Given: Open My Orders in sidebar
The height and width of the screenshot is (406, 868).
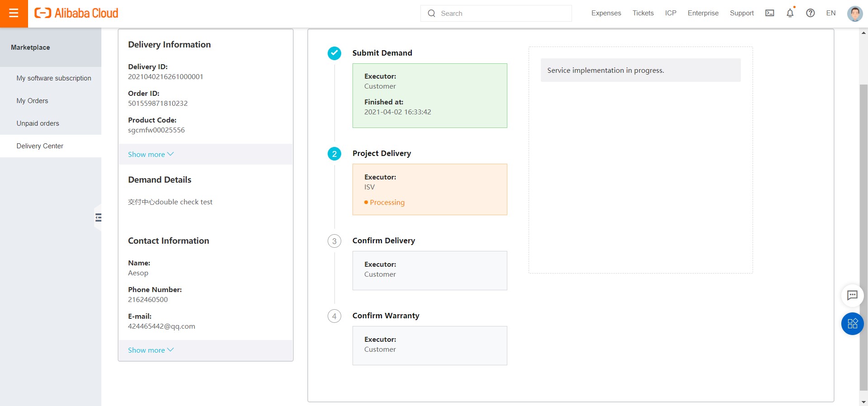Looking at the screenshot, I should (x=32, y=101).
